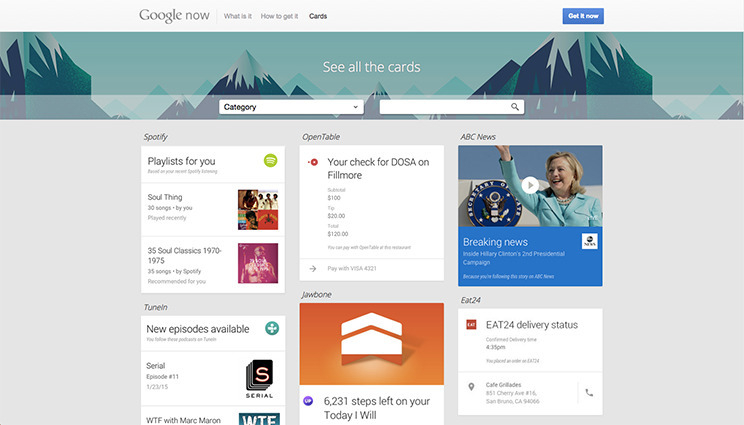The height and width of the screenshot is (425, 744).
Task: Click the purple UP icon
Action: 308,401
